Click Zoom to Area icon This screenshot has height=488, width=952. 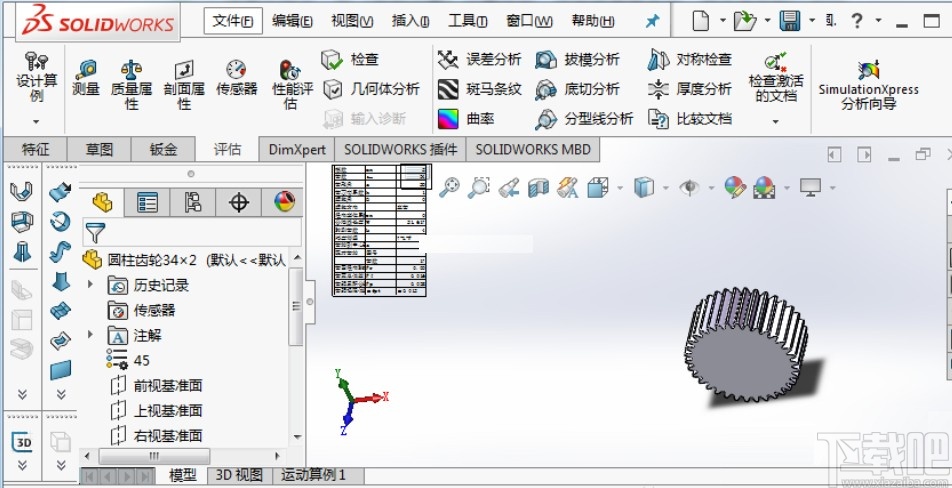[x=478, y=187]
